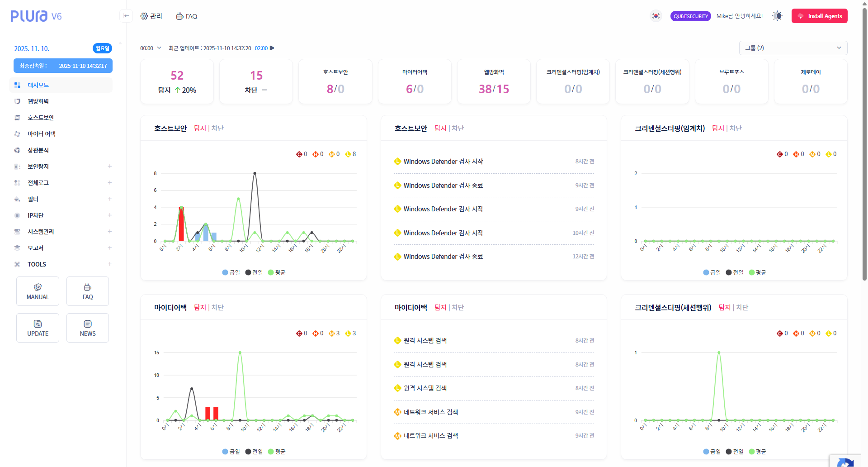Open the UPDATE shortcut tile
This screenshot has width=868, height=467.
click(38, 328)
